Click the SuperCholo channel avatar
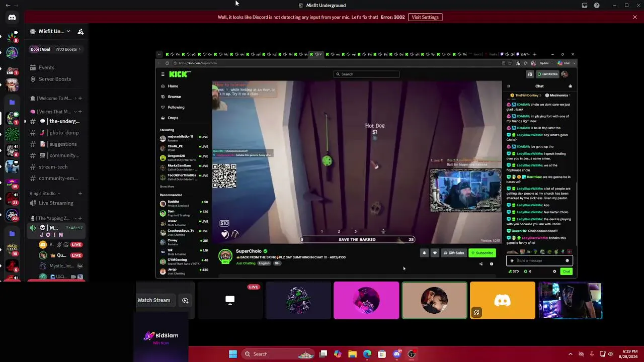 pos(225,256)
